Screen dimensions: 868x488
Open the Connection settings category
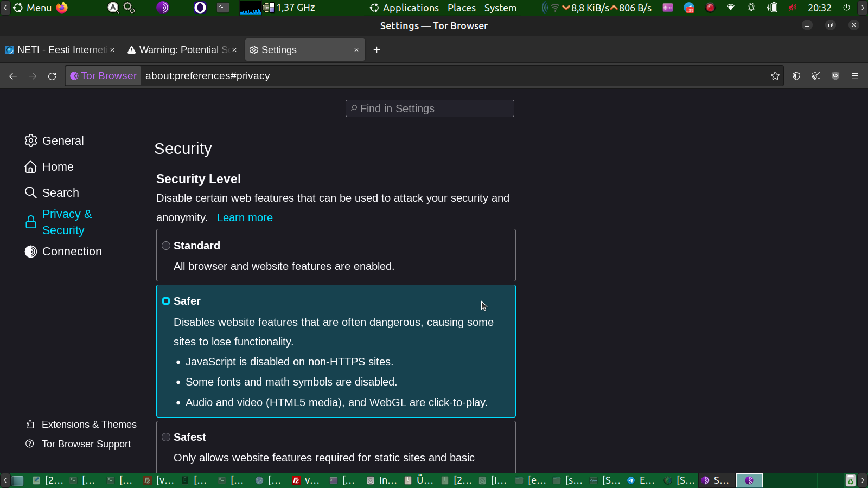[63, 252]
